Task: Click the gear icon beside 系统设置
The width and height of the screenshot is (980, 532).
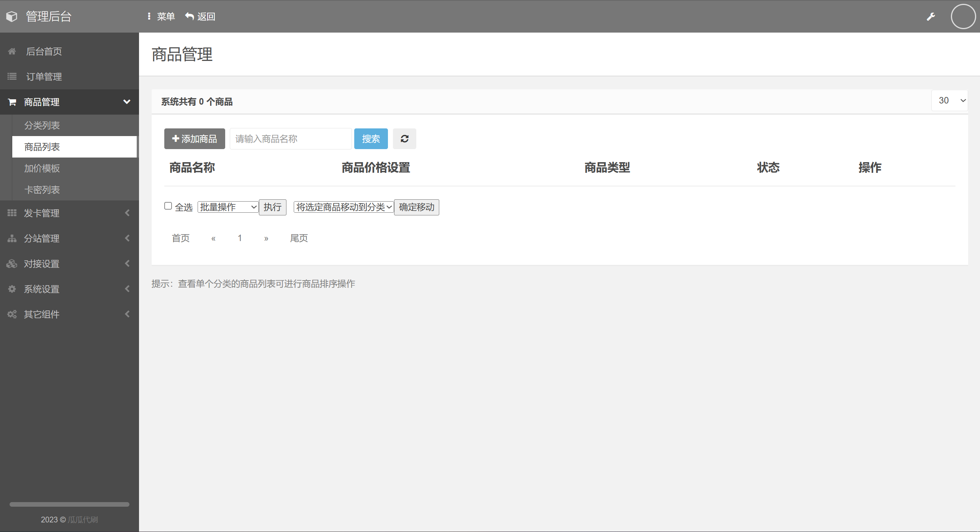Action: pos(12,289)
